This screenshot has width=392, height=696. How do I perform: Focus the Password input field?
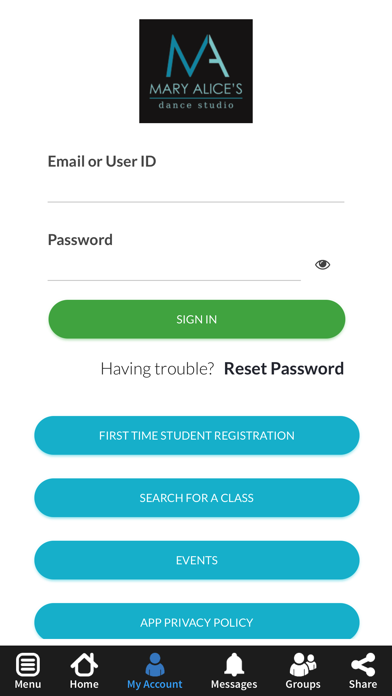[174, 267]
